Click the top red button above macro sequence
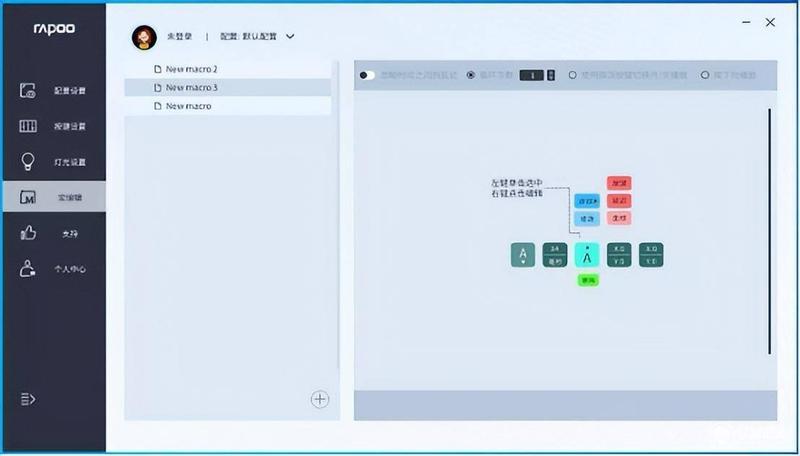Viewport: 800px width, 456px height. tap(619, 183)
